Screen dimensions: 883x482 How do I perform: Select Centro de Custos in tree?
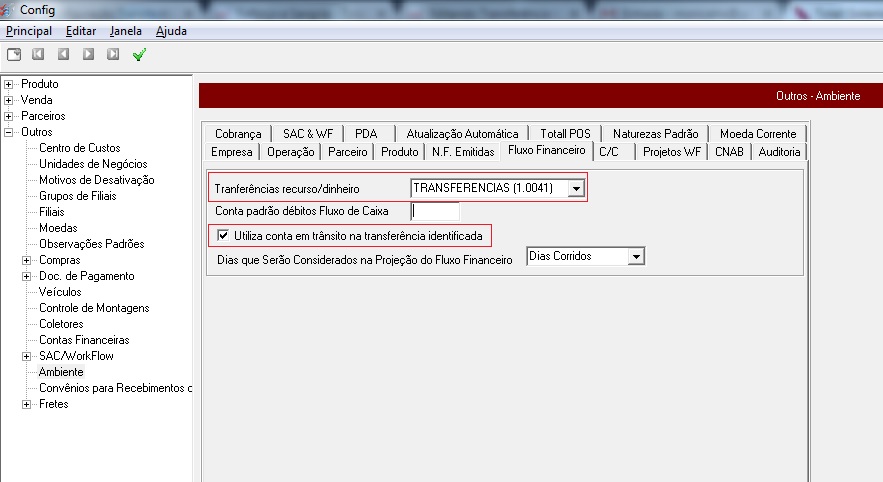click(x=79, y=148)
